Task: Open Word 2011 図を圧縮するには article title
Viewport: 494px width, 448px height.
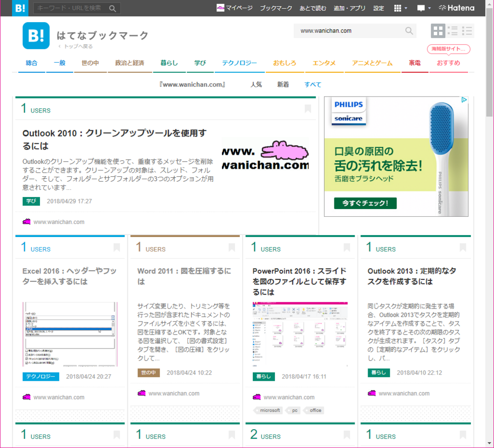Action: pyautogui.click(x=185, y=276)
